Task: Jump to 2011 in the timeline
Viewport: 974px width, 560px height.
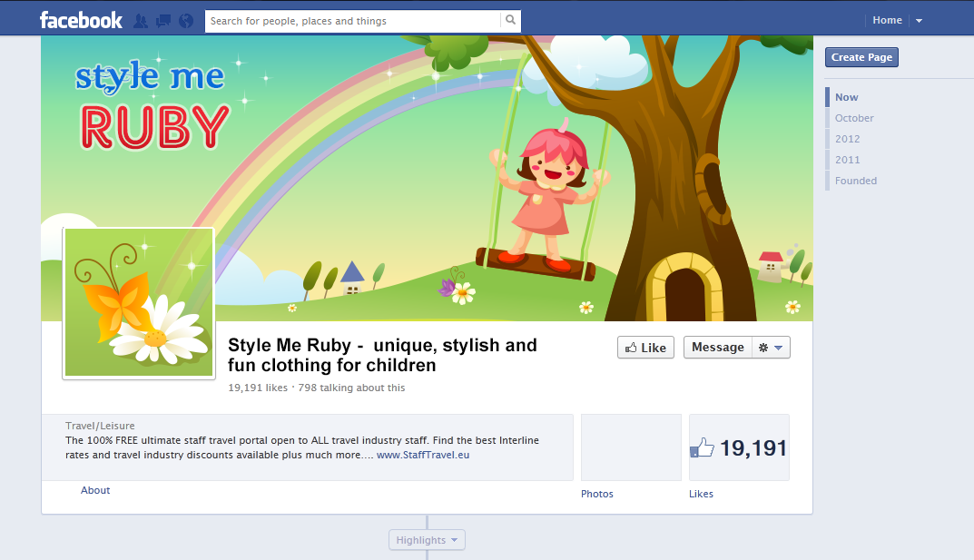Action: [x=847, y=160]
